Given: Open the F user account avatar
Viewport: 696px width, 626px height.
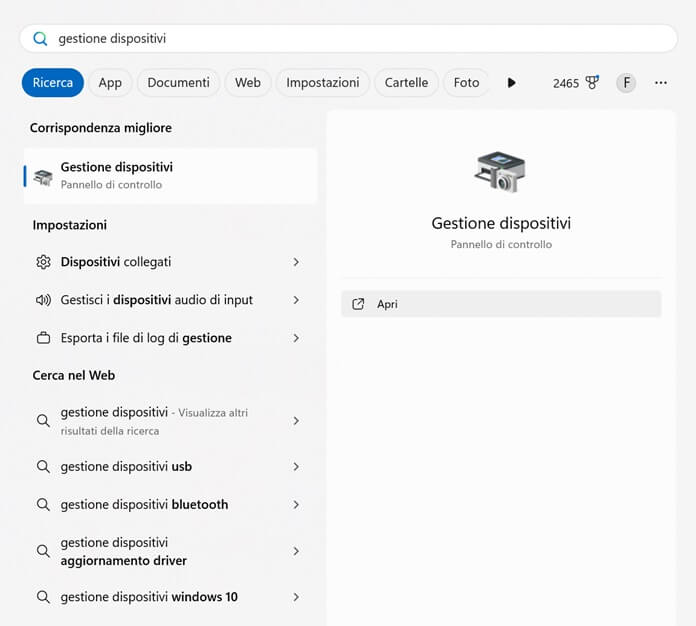Looking at the screenshot, I should [x=626, y=83].
